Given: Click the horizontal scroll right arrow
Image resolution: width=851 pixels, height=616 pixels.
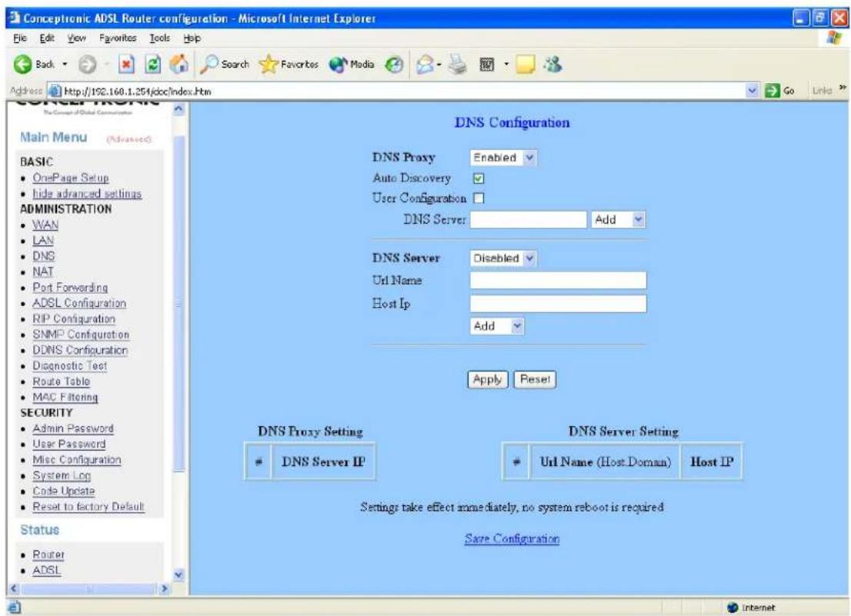Looking at the screenshot, I should coord(165,588).
